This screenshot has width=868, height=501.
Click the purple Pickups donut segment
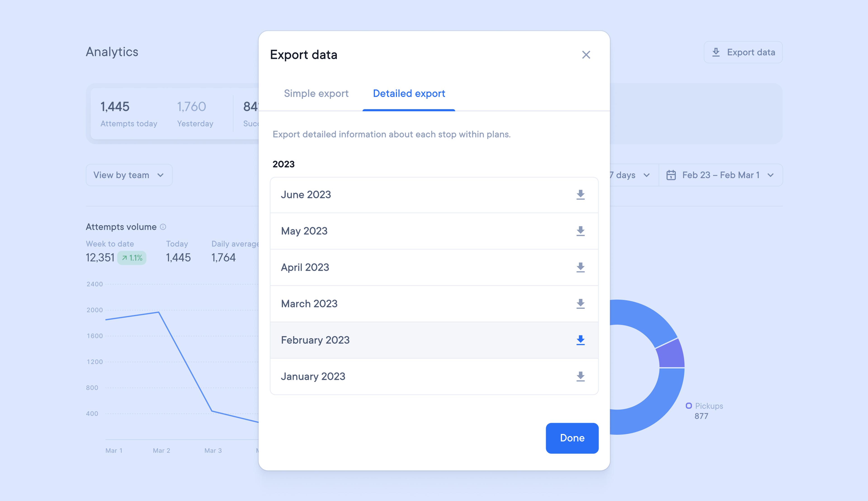pyautogui.click(x=671, y=354)
